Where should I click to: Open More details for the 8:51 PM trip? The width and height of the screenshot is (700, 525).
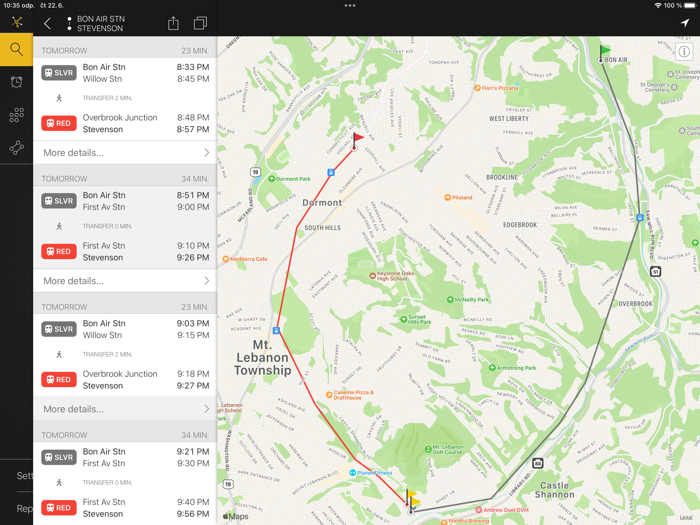pos(125,281)
